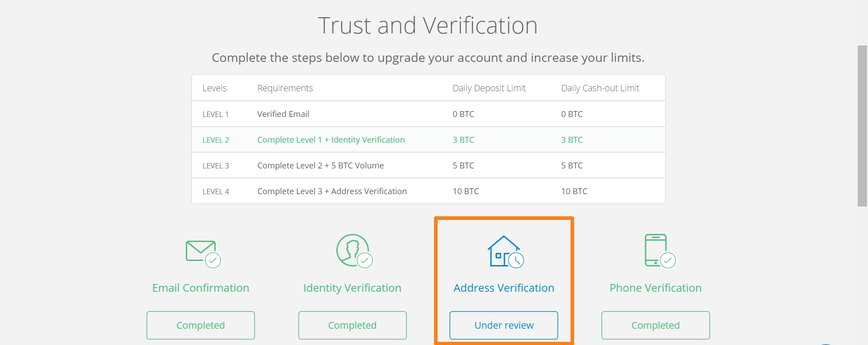Click the page vertical scrollbar thumb

pos(863,126)
